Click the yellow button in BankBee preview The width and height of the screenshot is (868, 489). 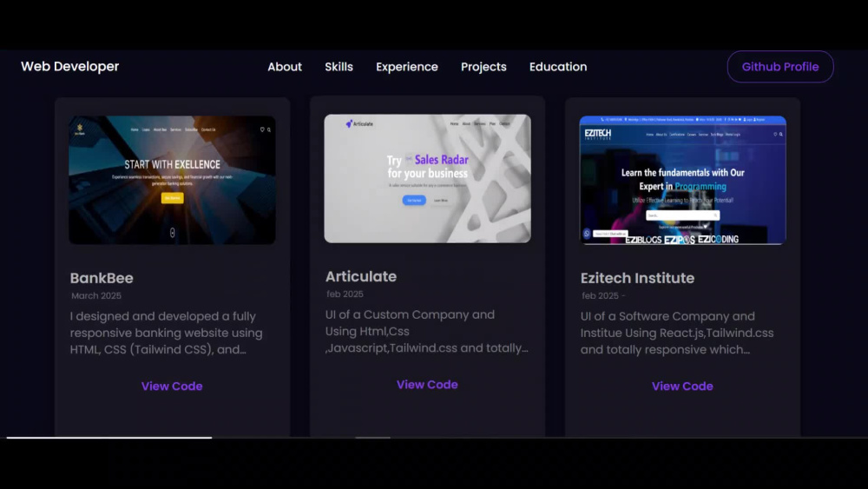click(x=172, y=198)
